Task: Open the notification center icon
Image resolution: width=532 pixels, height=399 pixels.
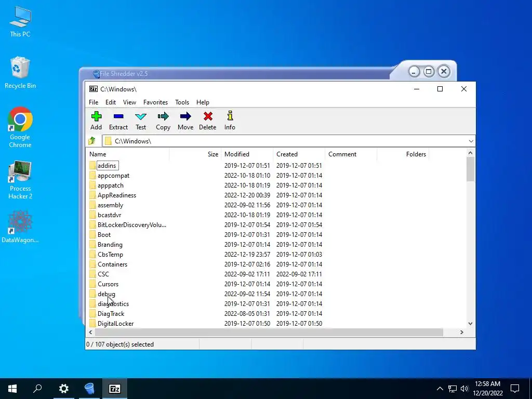Action: [515, 389]
